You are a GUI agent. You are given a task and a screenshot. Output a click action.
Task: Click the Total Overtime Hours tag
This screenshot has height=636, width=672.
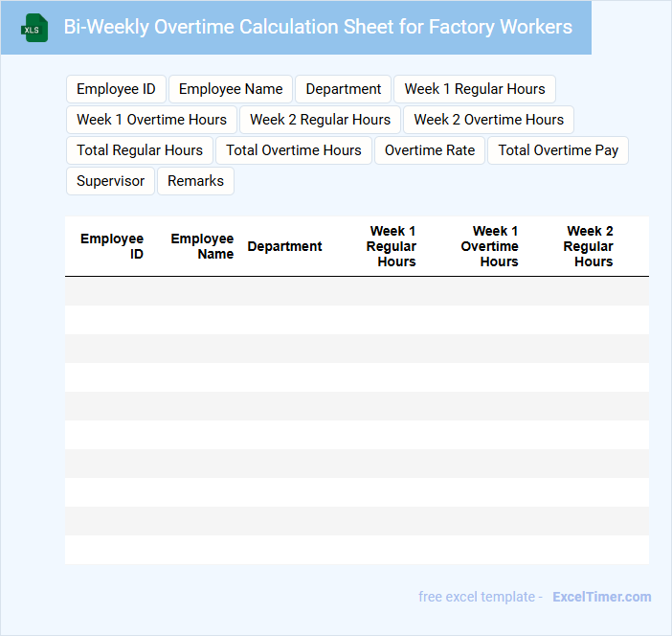click(294, 150)
